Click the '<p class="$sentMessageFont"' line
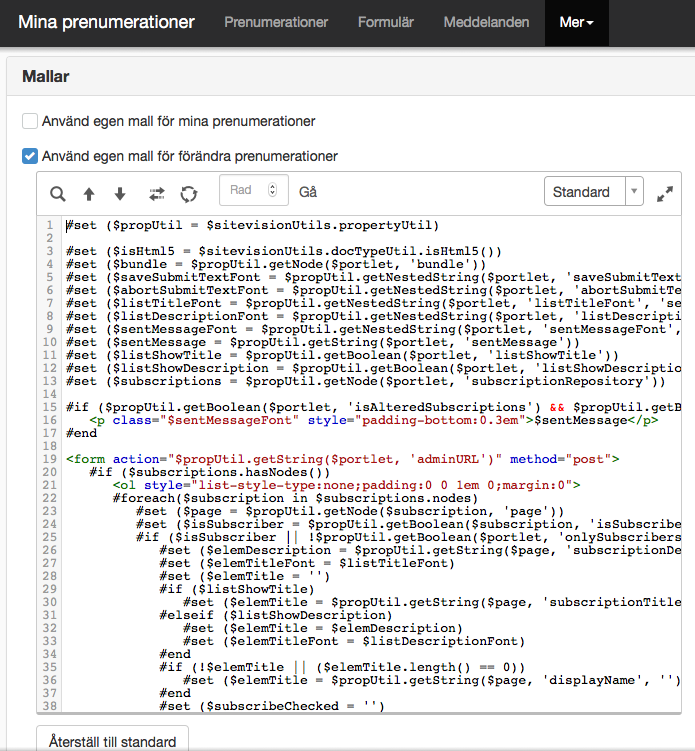Viewport: 695px width, 751px height. (374, 420)
